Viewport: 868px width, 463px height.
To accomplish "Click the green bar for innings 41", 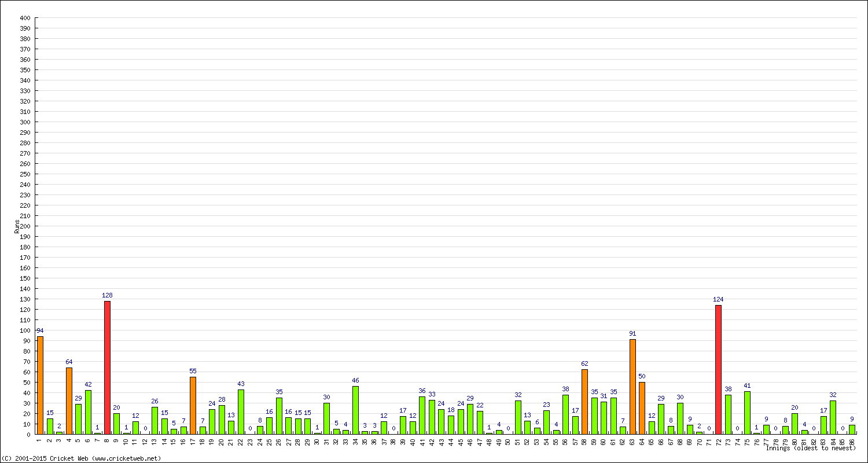I will 422,415.
